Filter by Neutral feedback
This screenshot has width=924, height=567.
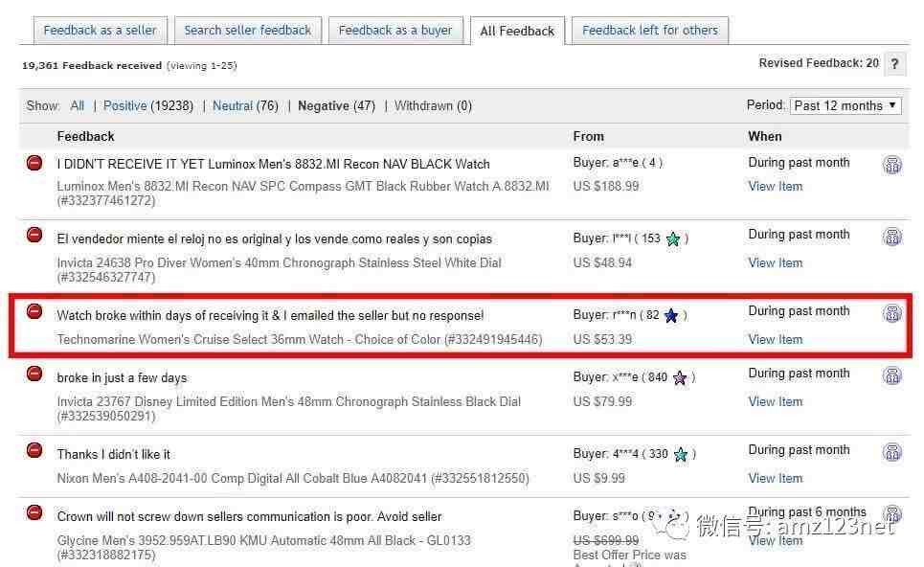point(232,106)
